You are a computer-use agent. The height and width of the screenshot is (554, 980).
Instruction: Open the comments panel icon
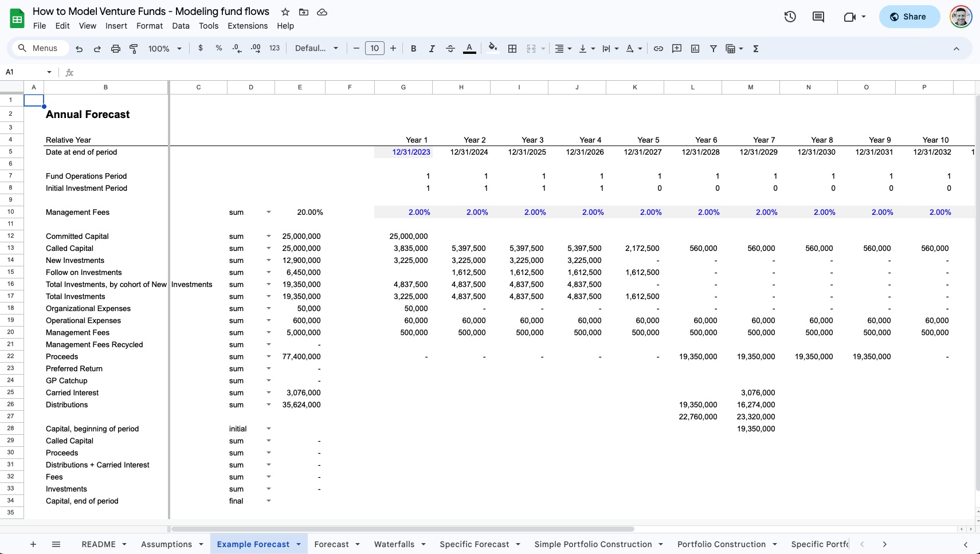(x=818, y=17)
